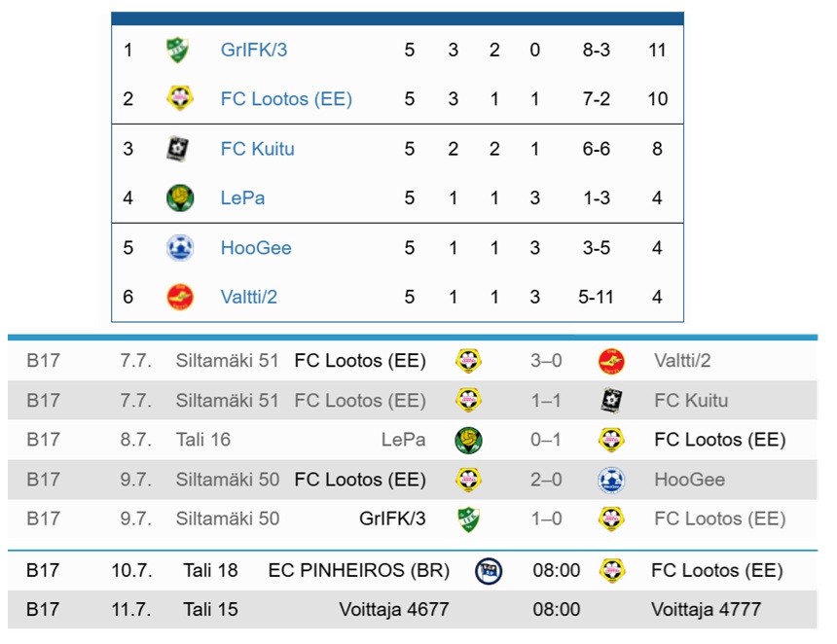The width and height of the screenshot is (837, 644).
Task: Click the FC Kuitu crest in standings
Action: tap(178, 148)
